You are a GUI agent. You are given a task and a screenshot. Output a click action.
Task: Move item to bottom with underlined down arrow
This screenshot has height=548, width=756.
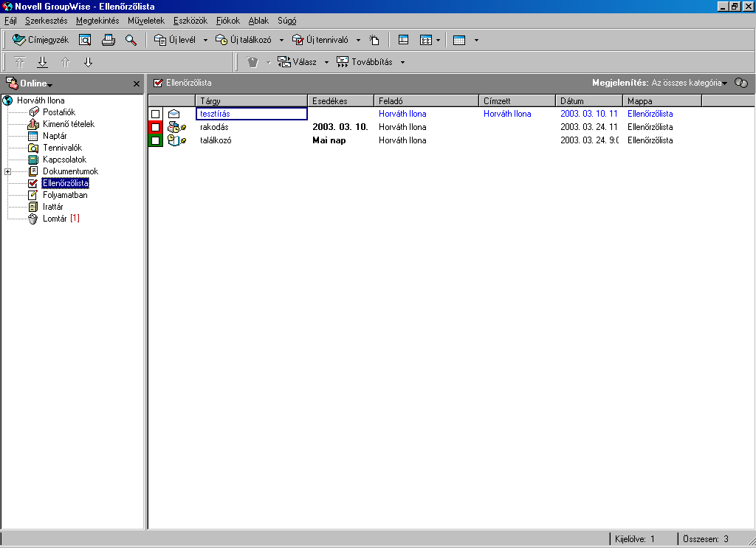pos(42,62)
